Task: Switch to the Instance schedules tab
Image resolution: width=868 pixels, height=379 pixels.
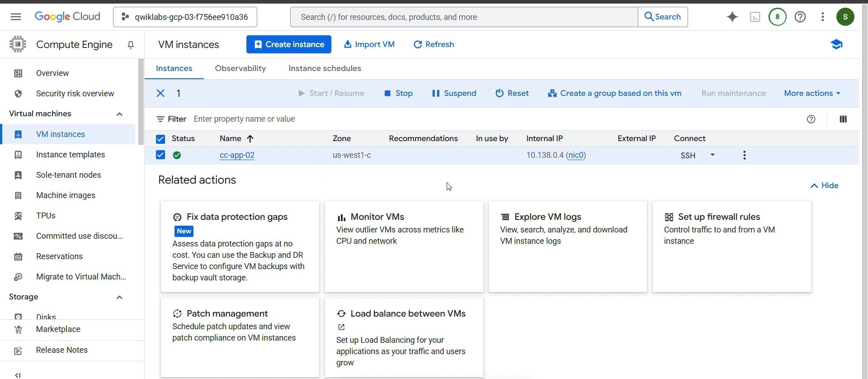Action: point(325,68)
